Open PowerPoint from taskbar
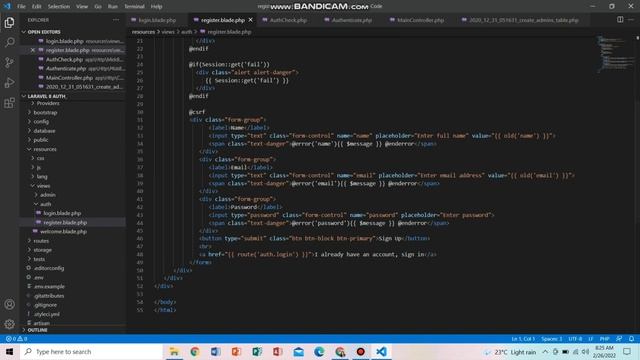The width and height of the screenshot is (640, 360). (x=236, y=351)
